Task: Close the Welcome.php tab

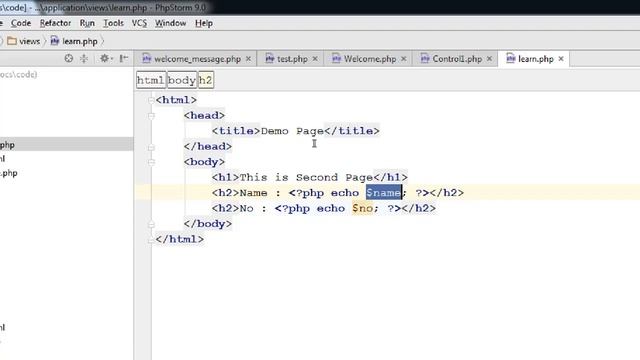Action: pyautogui.click(x=404, y=59)
